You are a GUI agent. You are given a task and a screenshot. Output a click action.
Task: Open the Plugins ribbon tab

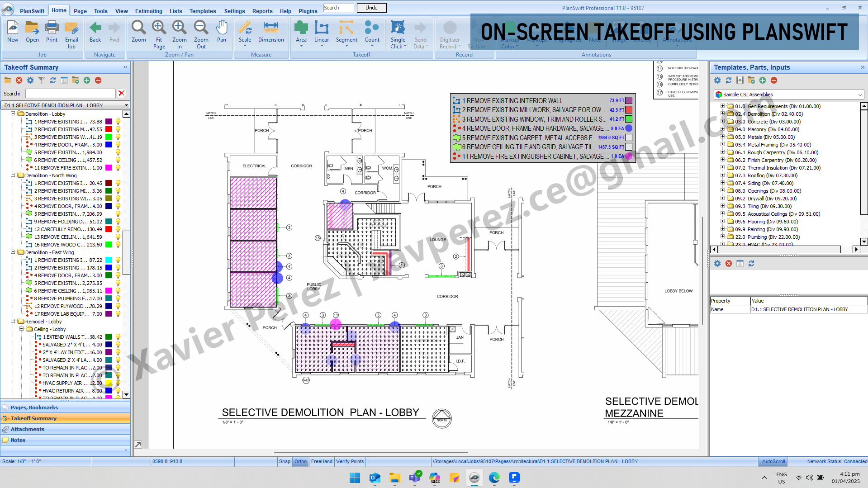(x=308, y=11)
